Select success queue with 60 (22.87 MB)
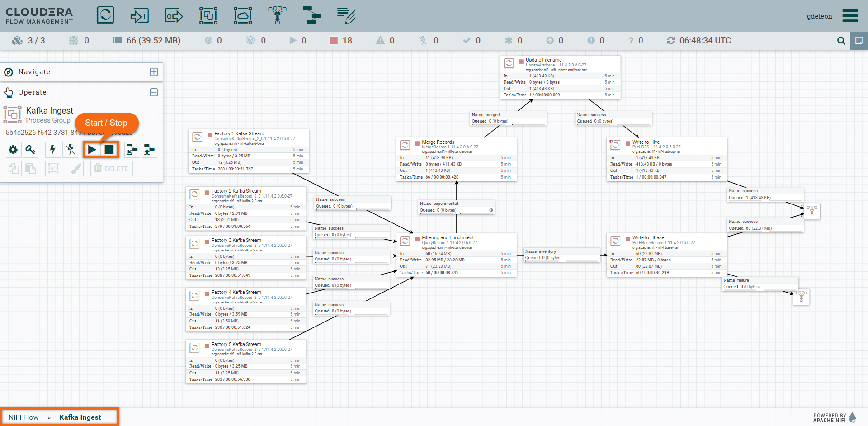The width and height of the screenshot is (868, 426). pos(765,225)
